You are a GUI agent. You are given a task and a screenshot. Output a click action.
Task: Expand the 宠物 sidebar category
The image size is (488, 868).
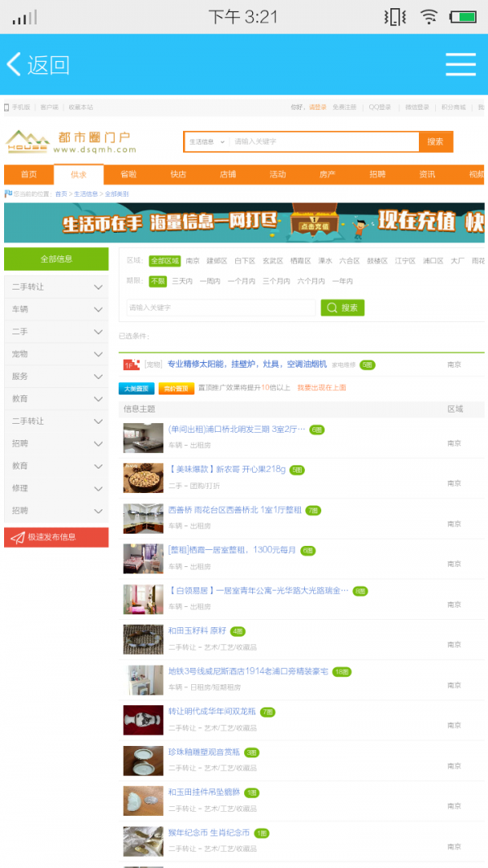coord(56,354)
